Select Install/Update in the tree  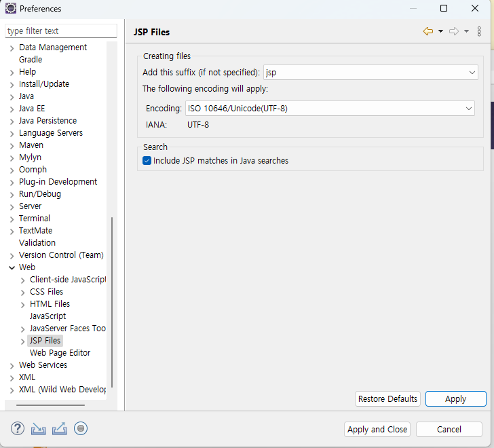44,83
